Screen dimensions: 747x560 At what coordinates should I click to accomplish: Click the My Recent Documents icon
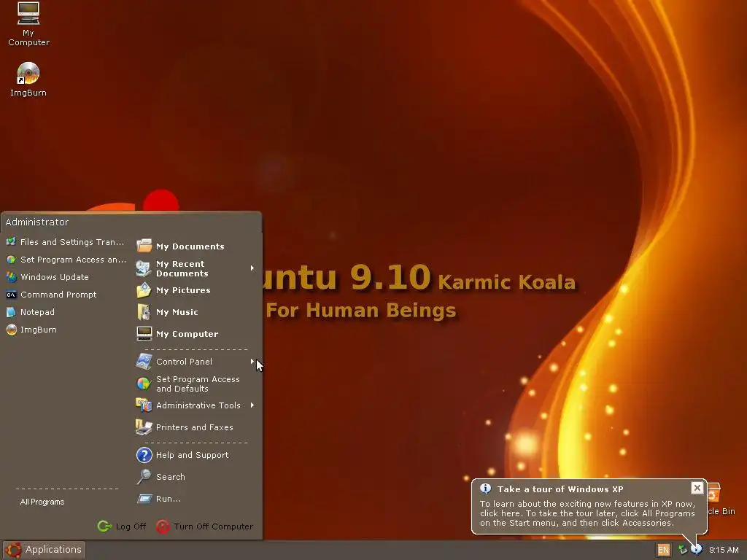[144, 268]
